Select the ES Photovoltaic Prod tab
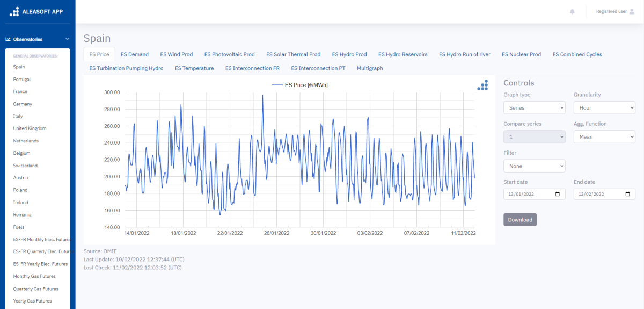Screen dimensions: 644x309 pyautogui.click(x=229, y=54)
